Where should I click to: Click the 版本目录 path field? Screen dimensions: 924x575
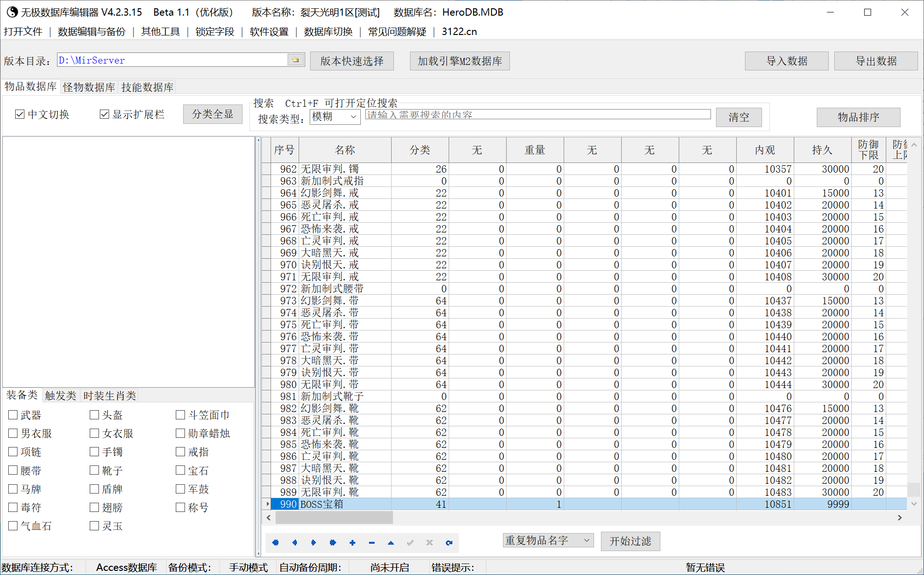(x=172, y=60)
